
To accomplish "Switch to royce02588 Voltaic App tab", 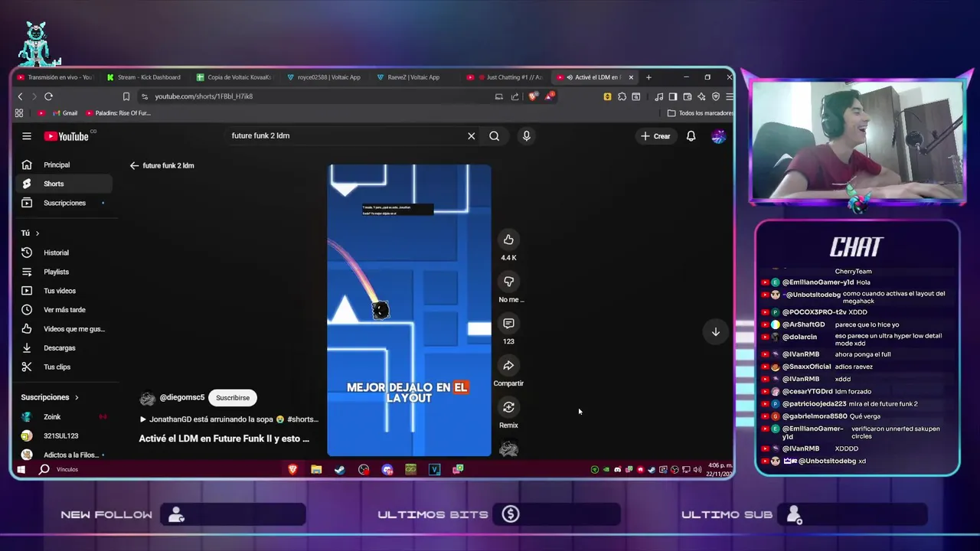I will click(324, 77).
